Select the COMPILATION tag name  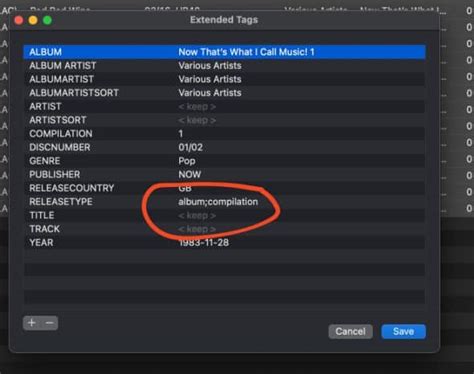point(61,134)
